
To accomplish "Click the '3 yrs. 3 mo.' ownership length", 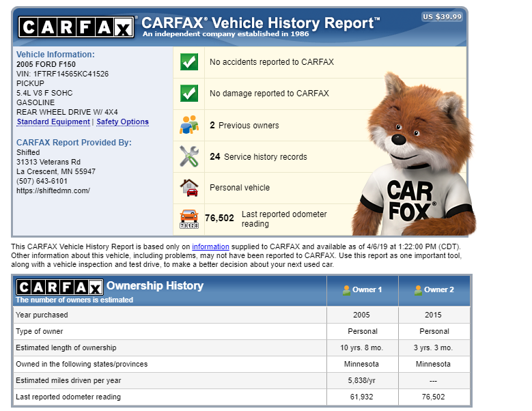I will click(433, 348).
